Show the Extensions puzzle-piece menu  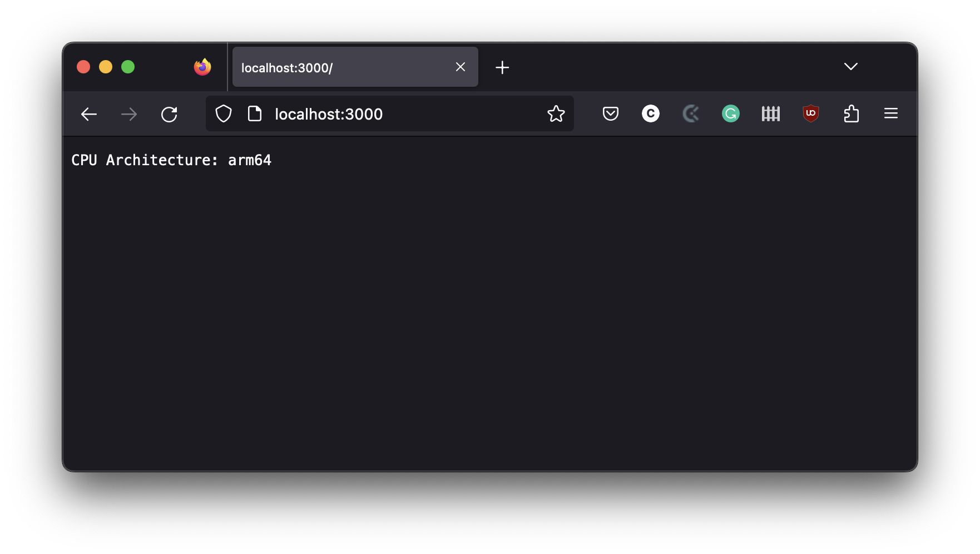[851, 114]
